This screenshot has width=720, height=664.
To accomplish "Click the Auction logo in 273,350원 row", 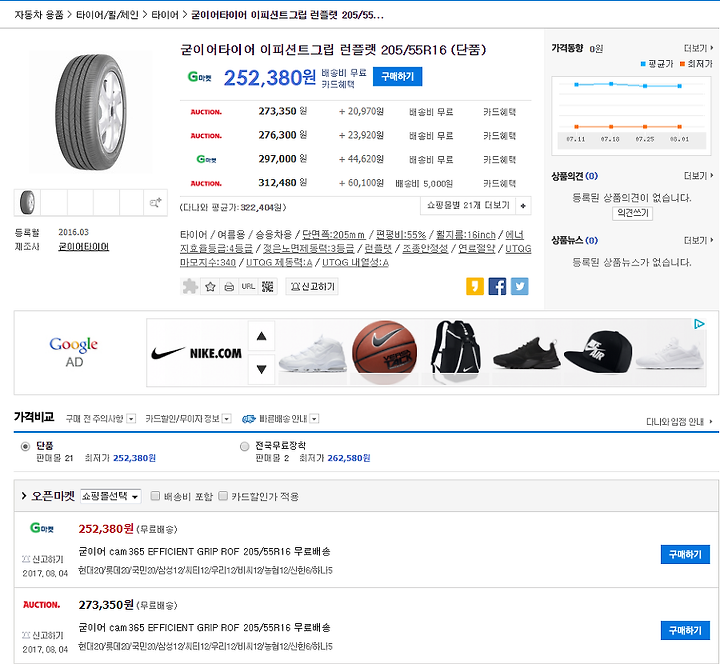I will point(206,112).
